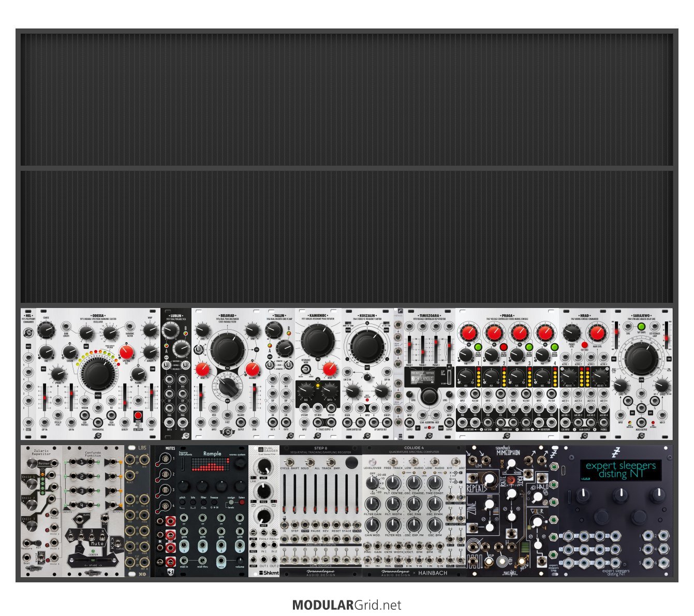Adjust the Phones Level knob on Hrad
This screenshot has height=616, width=694.
coord(571,333)
